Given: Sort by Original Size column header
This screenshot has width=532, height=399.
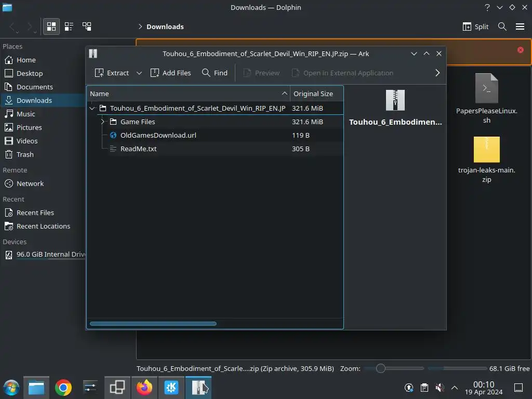Looking at the screenshot, I should [x=316, y=94].
